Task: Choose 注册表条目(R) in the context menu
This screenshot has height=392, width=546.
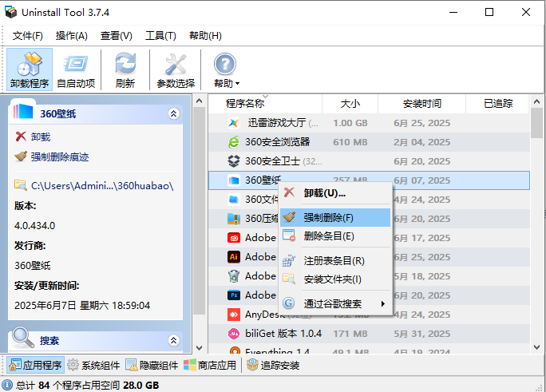Action: click(x=335, y=261)
